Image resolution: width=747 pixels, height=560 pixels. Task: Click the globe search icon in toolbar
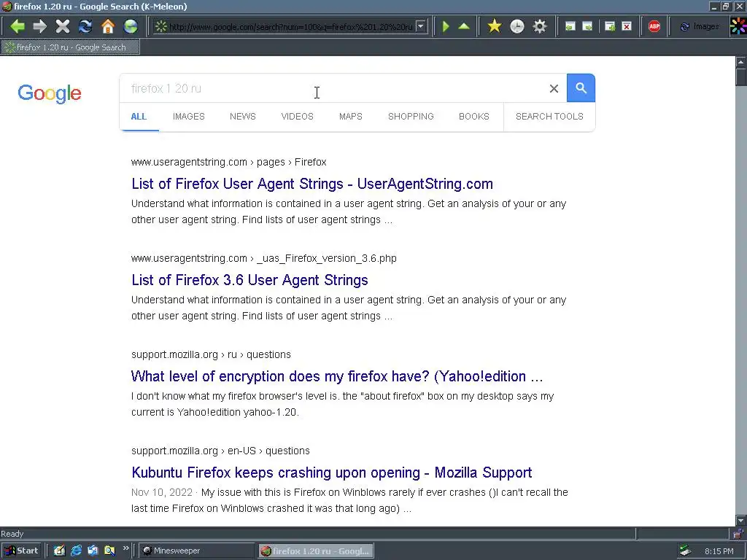pyautogui.click(x=130, y=26)
